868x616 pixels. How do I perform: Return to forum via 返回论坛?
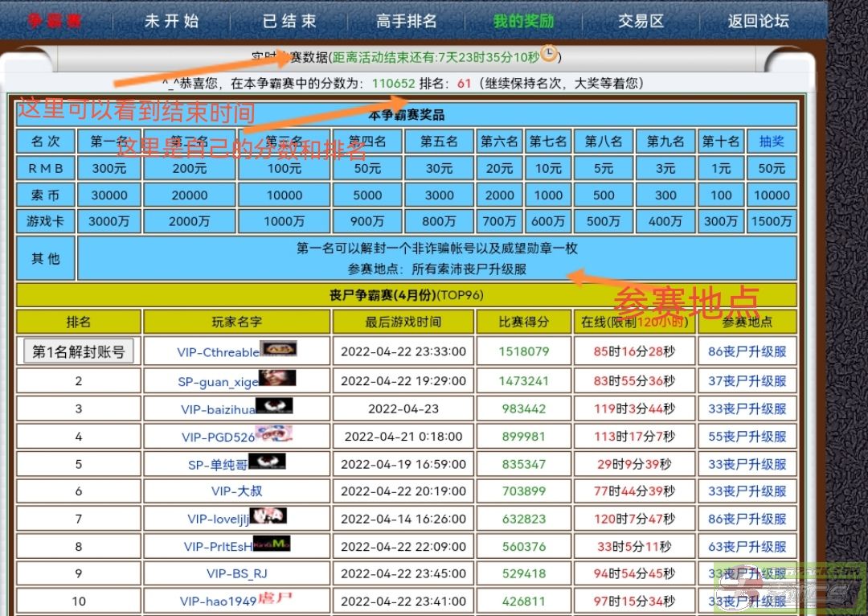tap(758, 21)
